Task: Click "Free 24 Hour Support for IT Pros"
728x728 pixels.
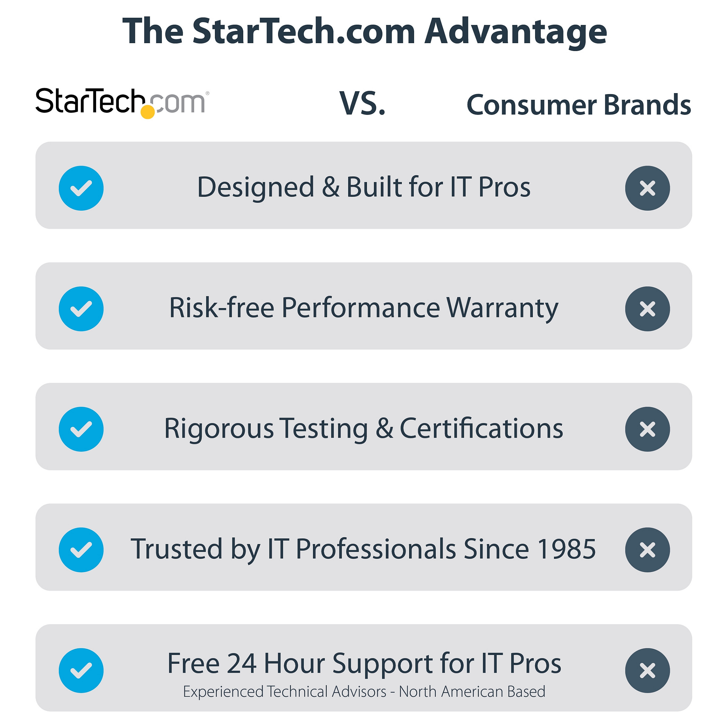Action: [x=364, y=663]
